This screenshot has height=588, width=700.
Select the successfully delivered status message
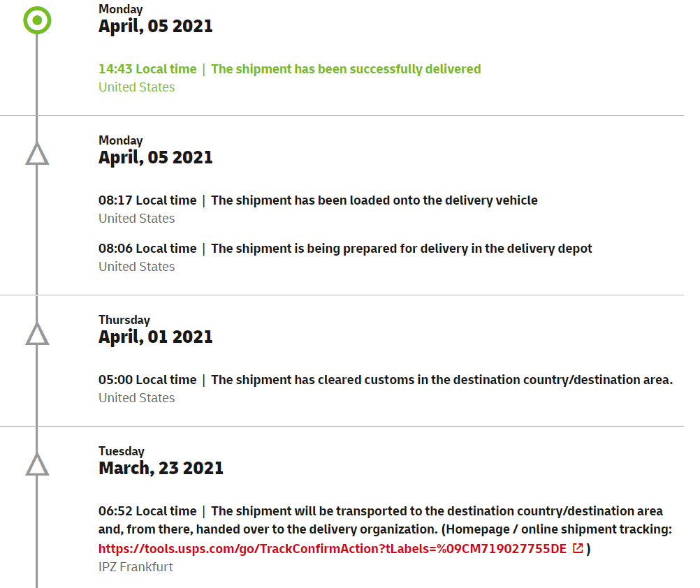click(x=346, y=69)
